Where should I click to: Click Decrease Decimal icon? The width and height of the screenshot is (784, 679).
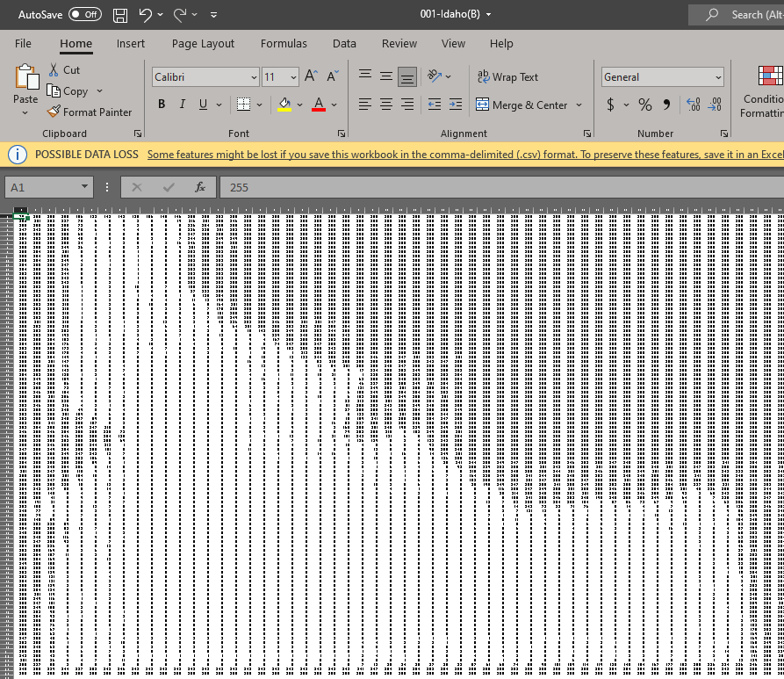tap(715, 105)
